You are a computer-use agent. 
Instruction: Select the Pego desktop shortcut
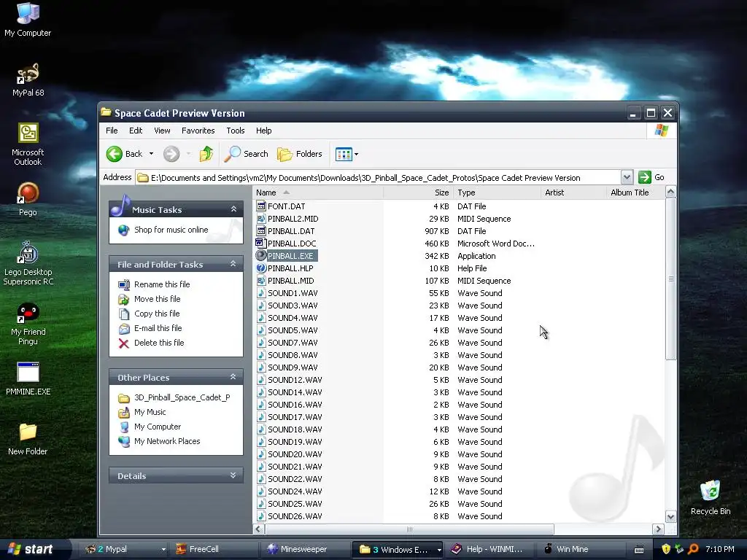[28, 199]
